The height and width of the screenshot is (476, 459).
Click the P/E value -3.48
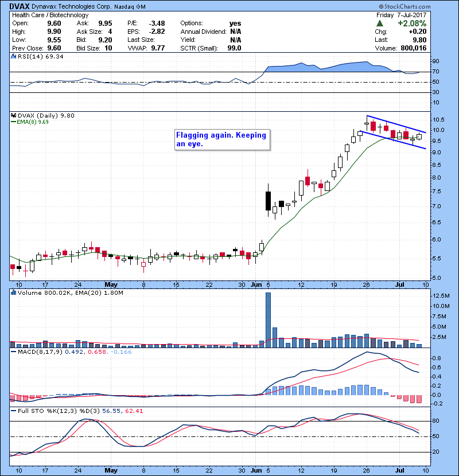point(157,24)
